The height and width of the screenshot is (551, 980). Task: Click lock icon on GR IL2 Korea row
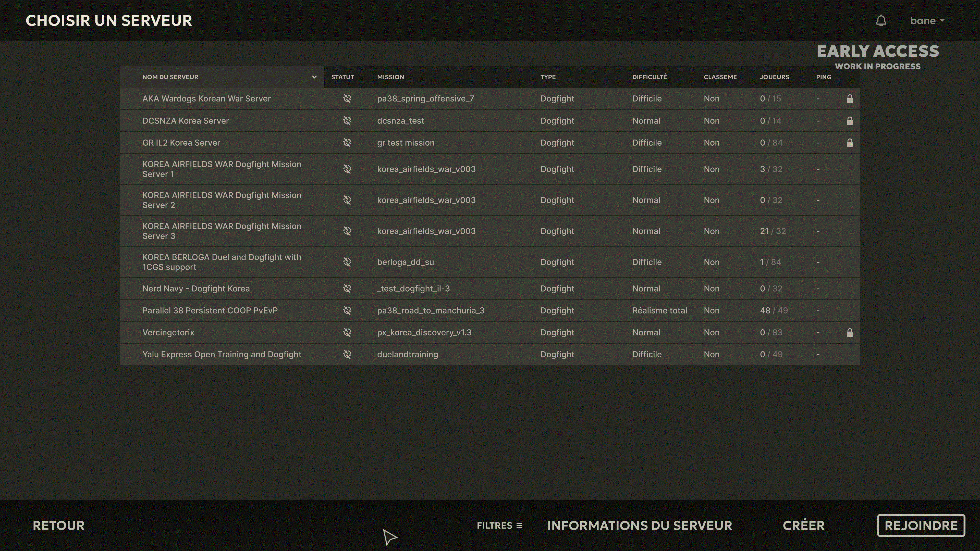click(x=850, y=143)
